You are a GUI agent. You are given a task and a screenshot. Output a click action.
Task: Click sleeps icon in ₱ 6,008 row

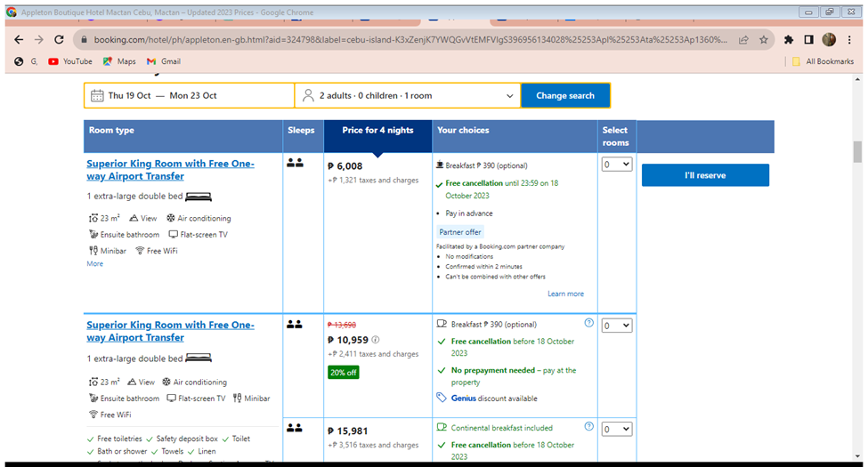tap(295, 164)
